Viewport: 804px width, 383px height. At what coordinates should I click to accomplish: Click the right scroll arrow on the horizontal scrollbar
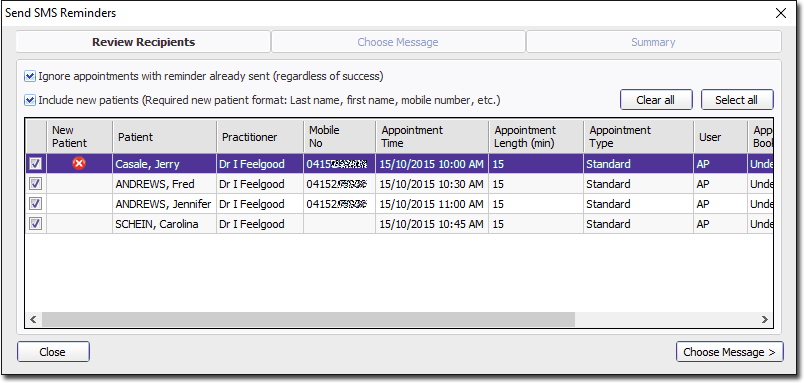point(765,319)
